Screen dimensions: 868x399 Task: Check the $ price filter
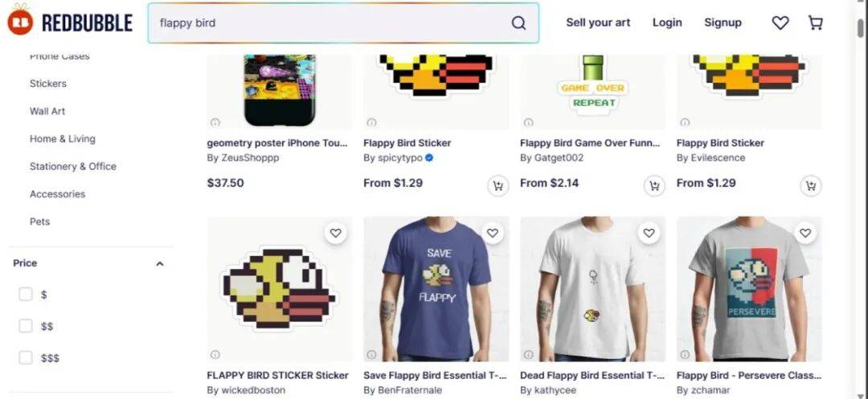coord(26,294)
